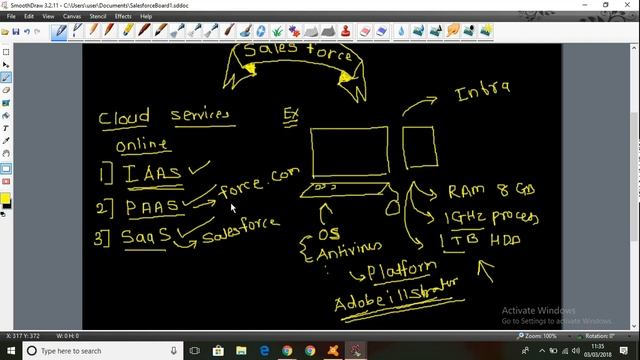Click the Redo arrow in toolbar
The width and height of the screenshot is (640, 360).
pos(37,32)
